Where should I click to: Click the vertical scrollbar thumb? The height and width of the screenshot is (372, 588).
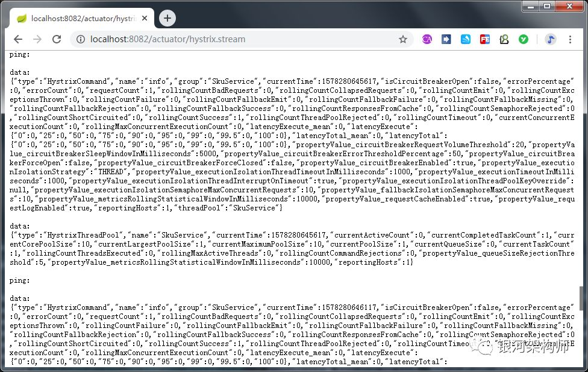[581, 298]
